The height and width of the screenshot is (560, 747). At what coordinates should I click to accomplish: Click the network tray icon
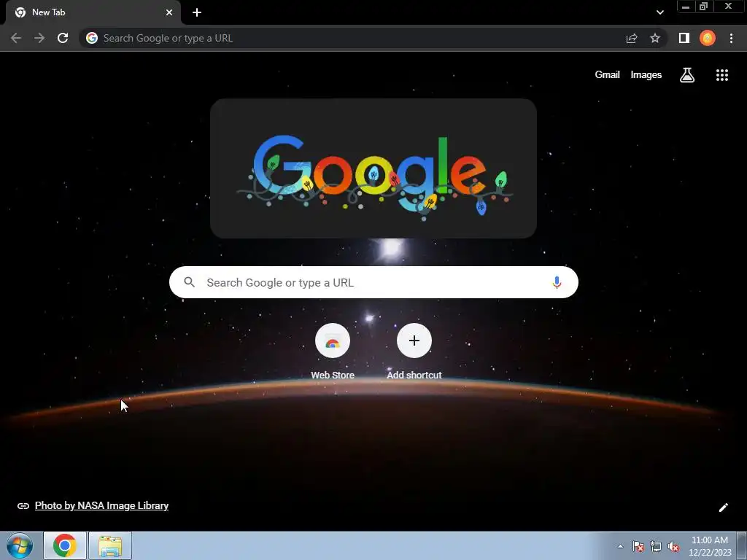[656, 547]
